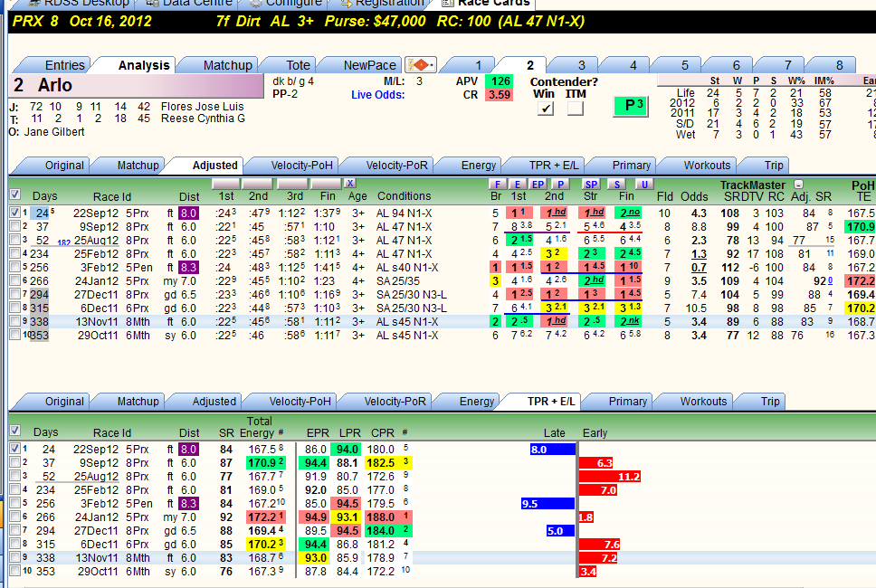This screenshot has height=588, width=876.
Task: Click the blue 8.0 Late bar
Action: tap(553, 450)
